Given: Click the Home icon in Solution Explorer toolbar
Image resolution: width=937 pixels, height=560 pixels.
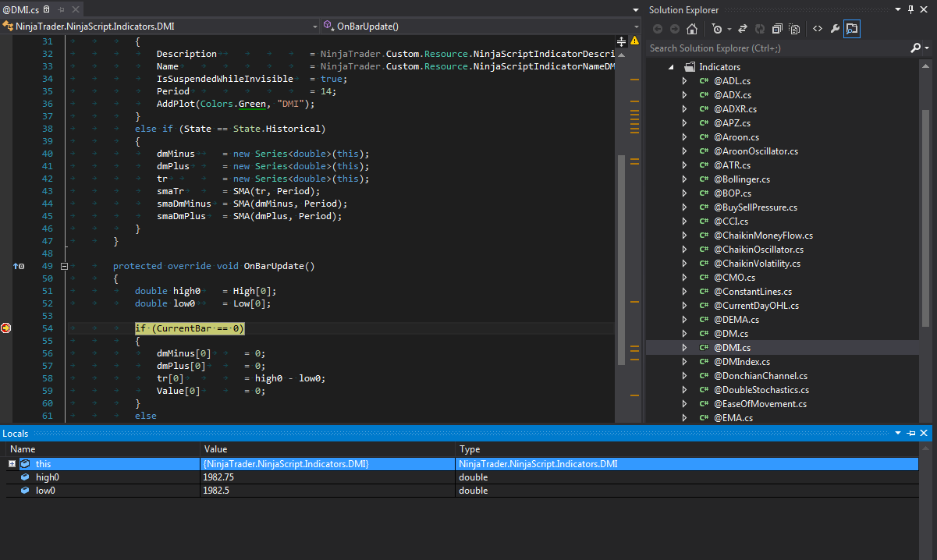Looking at the screenshot, I should [692, 29].
